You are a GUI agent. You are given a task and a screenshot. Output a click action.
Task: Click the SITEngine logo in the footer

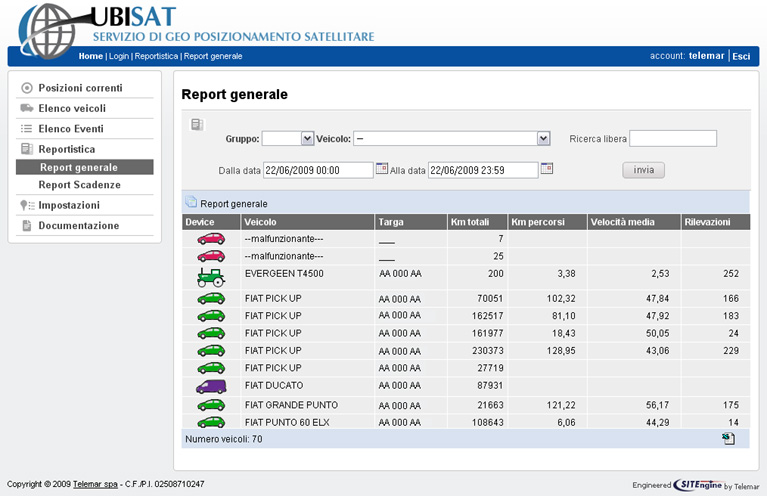[697, 485]
